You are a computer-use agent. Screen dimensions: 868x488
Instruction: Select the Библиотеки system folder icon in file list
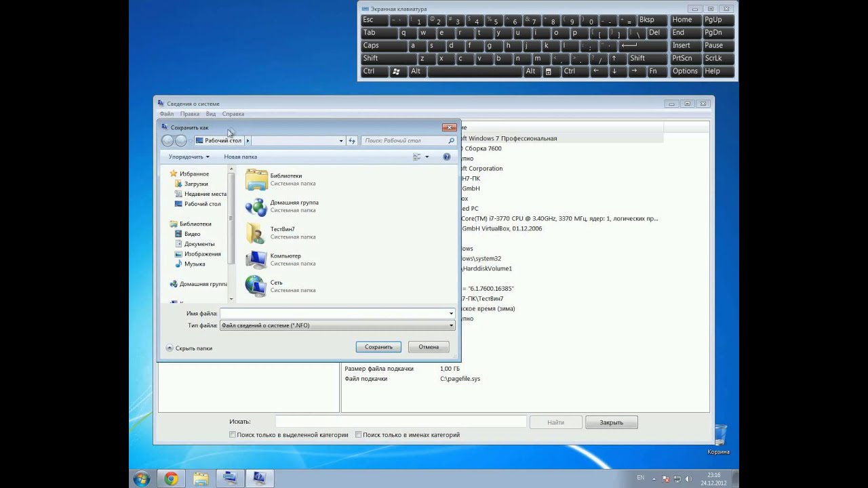pos(256,179)
